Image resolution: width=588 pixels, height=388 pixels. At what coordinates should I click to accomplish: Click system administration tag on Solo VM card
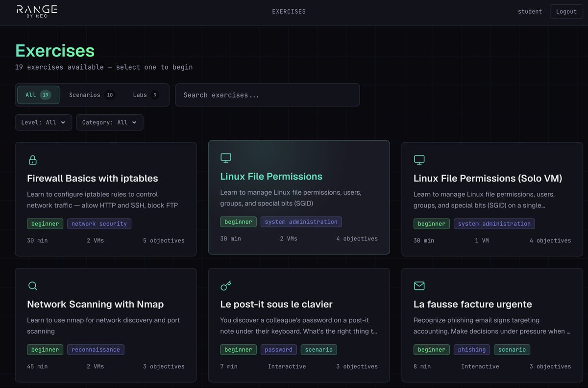[494, 224]
